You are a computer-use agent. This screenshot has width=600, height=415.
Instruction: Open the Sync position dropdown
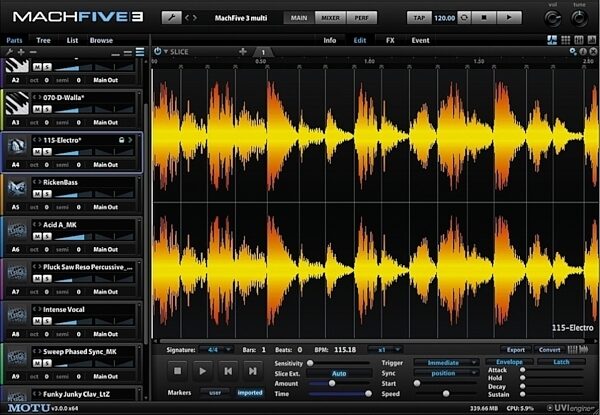click(446, 373)
